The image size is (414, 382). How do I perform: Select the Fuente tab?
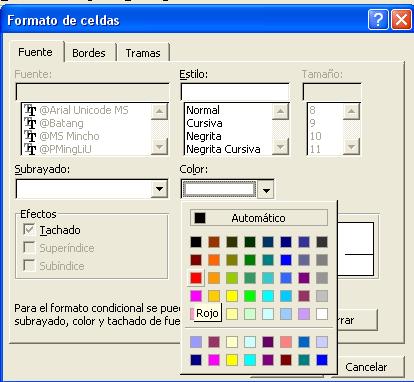tap(35, 52)
